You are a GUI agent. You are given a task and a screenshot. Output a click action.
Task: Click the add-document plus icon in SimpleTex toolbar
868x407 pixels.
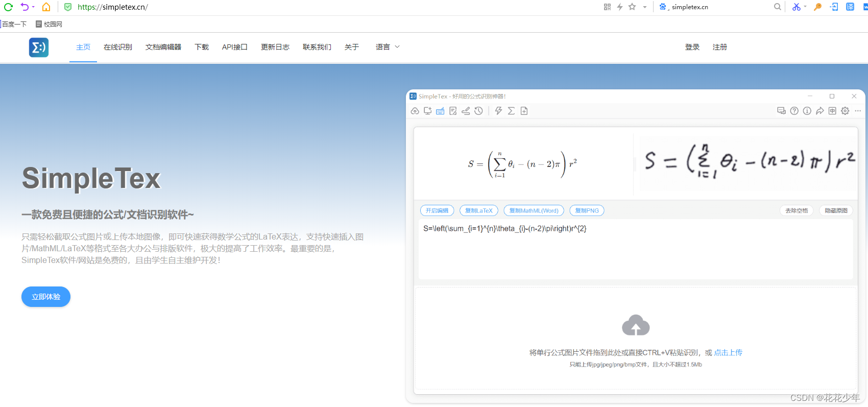(524, 111)
